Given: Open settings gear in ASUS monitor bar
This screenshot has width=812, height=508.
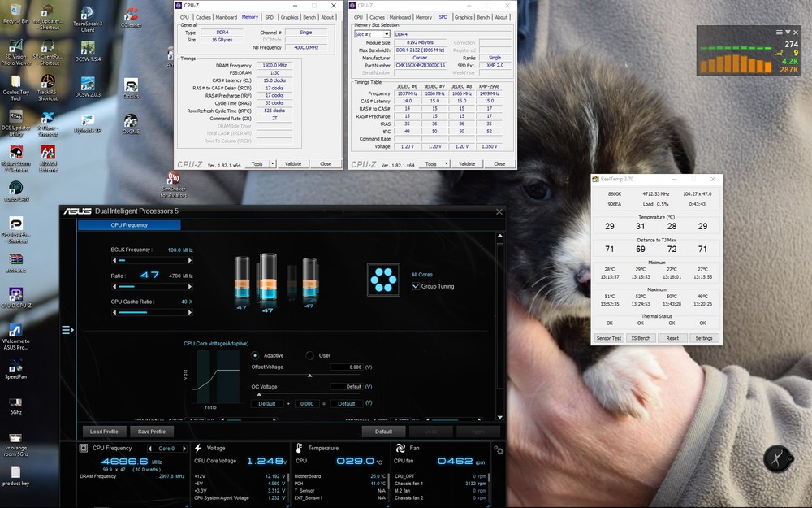Looking at the screenshot, I should (499, 450).
